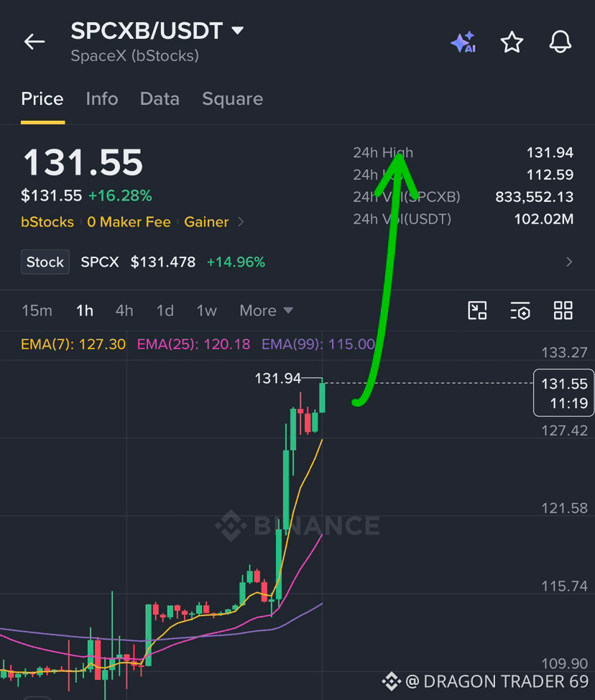Screen dimensions: 595x700
Task: Switch to the Data tab
Action: 160,98
